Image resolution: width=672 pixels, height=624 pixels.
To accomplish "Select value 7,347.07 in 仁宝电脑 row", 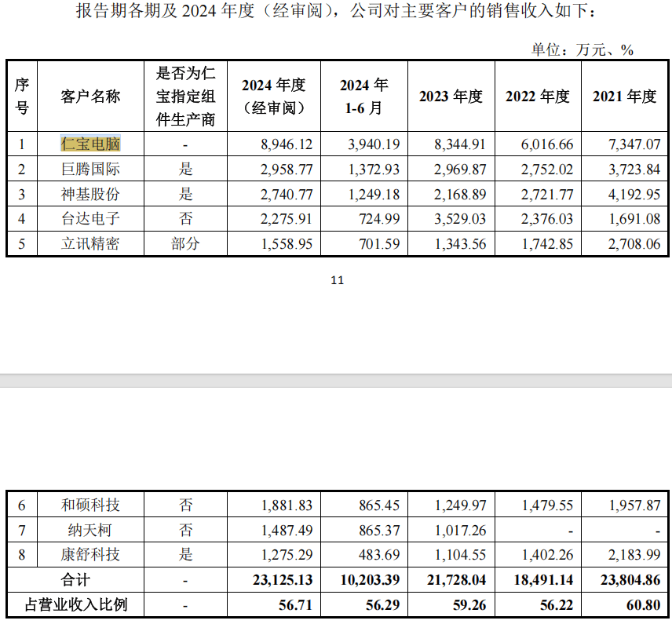I will (x=634, y=144).
